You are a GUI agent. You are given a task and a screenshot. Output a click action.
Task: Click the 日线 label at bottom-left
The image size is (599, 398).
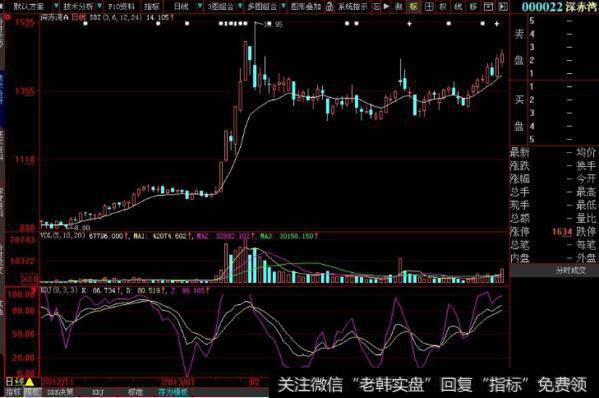(x=15, y=382)
